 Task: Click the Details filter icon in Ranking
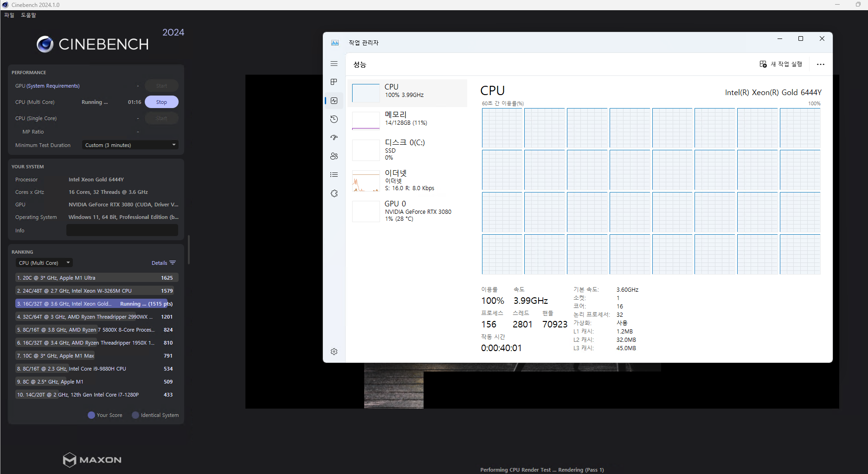coord(173,263)
